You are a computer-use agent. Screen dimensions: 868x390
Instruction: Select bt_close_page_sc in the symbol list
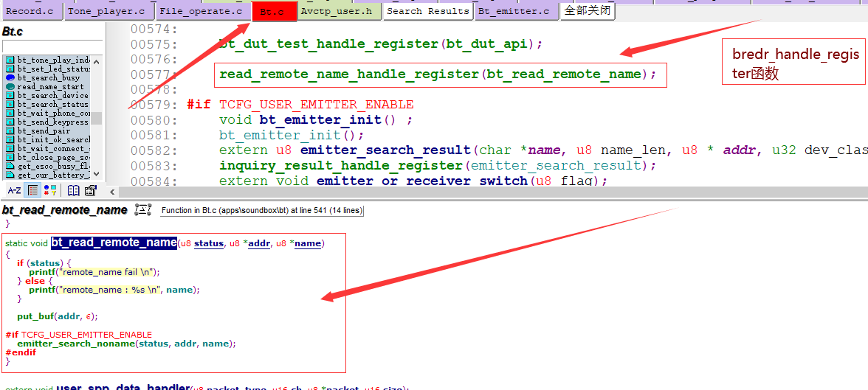point(54,157)
